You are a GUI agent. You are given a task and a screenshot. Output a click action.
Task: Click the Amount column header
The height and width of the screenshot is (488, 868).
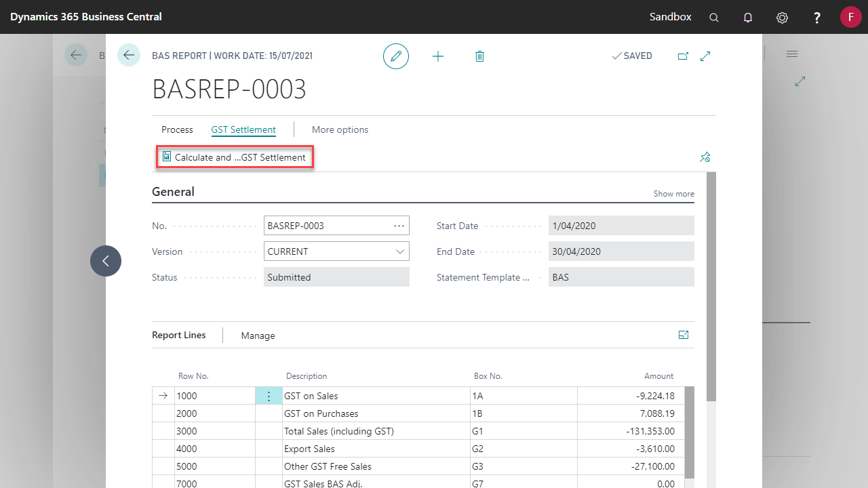click(x=659, y=376)
